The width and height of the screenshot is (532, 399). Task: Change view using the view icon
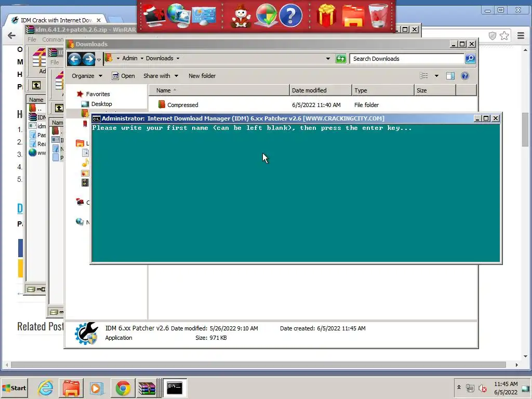tap(424, 76)
